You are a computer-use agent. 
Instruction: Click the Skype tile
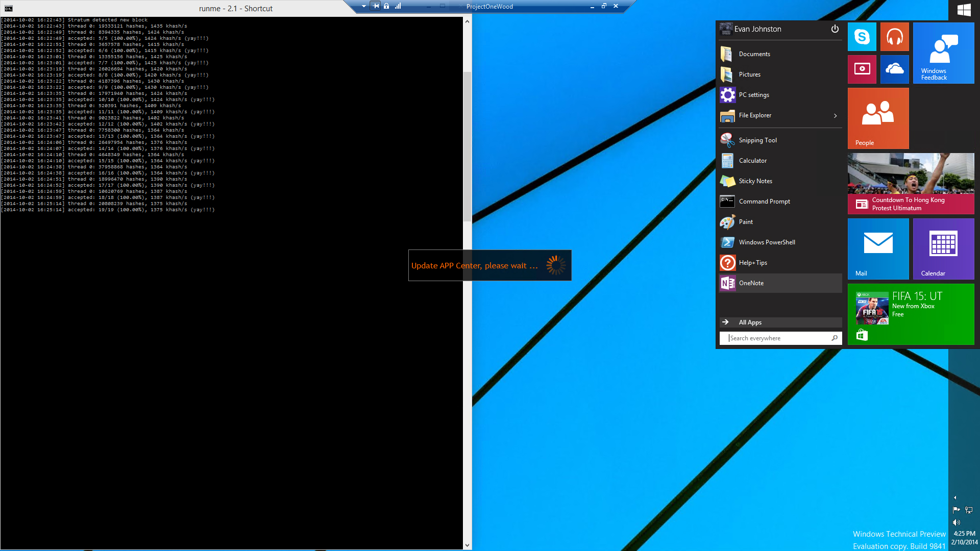click(x=862, y=37)
